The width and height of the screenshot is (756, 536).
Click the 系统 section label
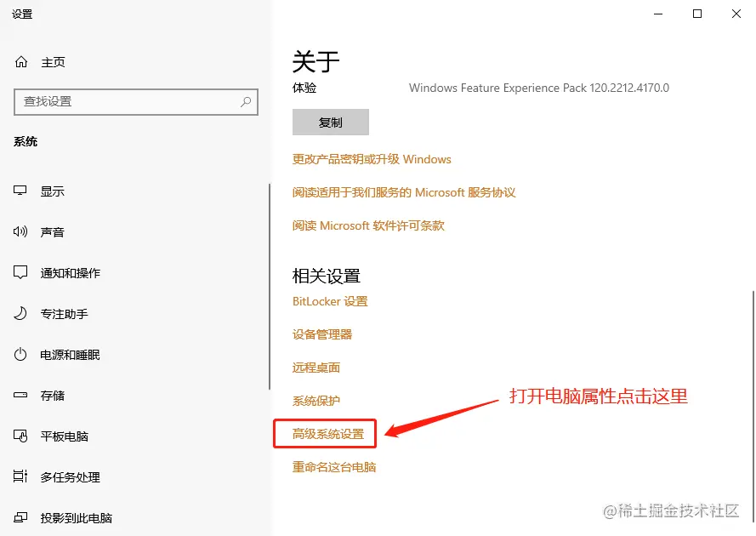pyautogui.click(x=26, y=142)
